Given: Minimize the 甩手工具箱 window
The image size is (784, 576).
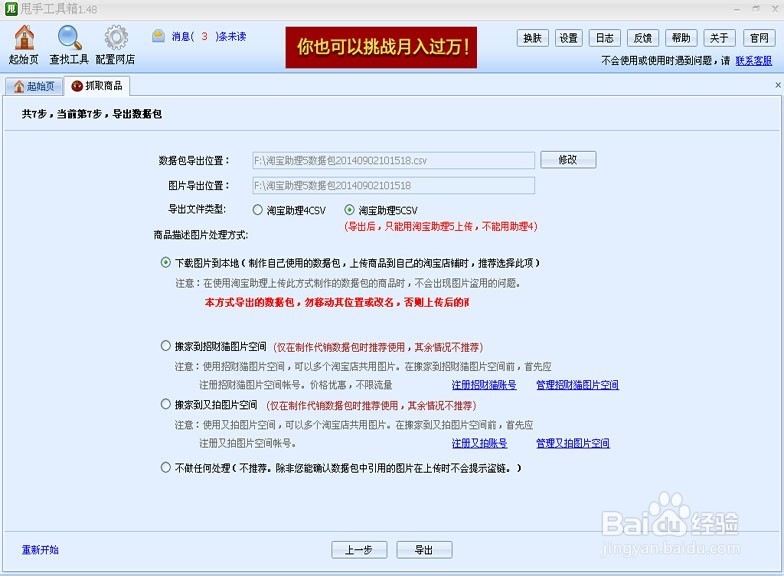Looking at the screenshot, I should pyautogui.click(x=737, y=9).
